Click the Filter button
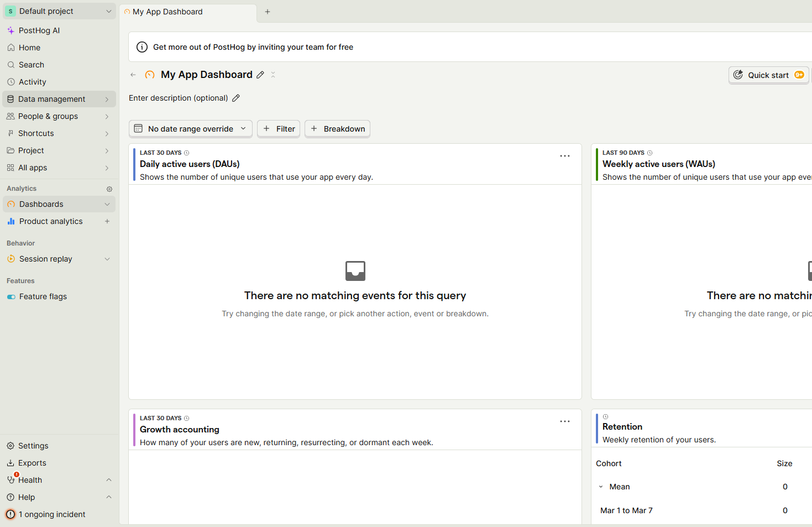This screenshot has height=527, width=812. click(x=279, y=129)
